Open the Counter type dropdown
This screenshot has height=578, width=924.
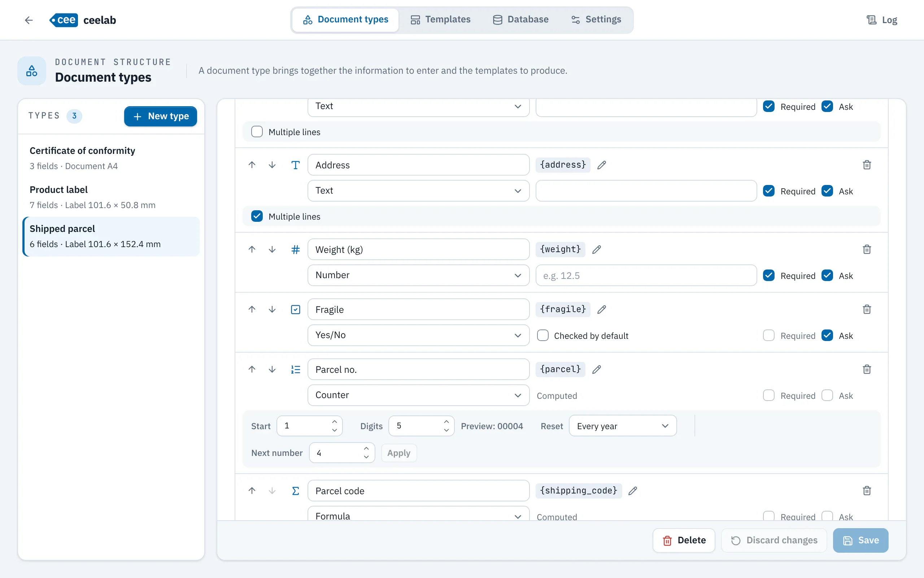tap(418, 395)
